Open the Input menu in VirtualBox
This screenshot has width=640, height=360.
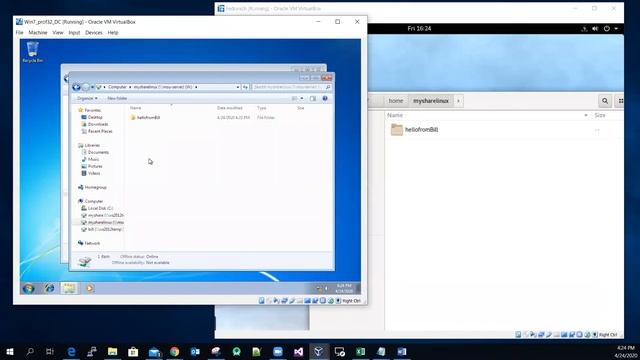pos(74,33)
